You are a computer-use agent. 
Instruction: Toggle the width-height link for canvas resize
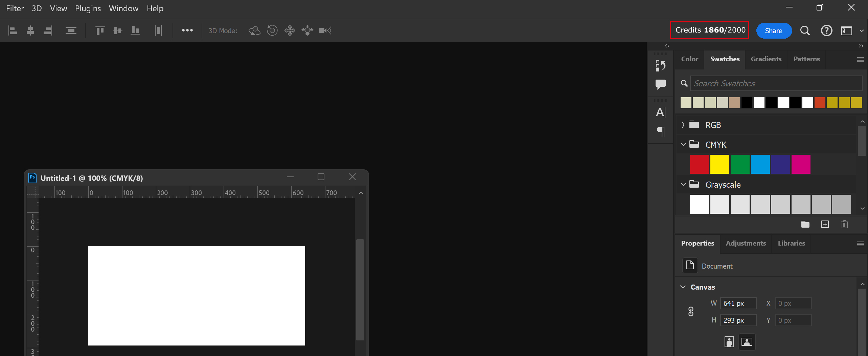691,311
